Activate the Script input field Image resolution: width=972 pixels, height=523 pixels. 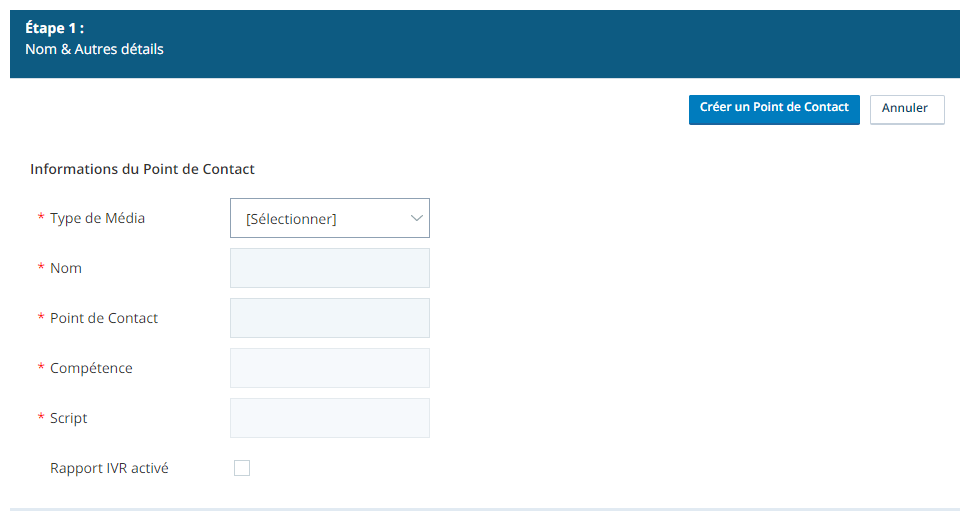point(330,418)
